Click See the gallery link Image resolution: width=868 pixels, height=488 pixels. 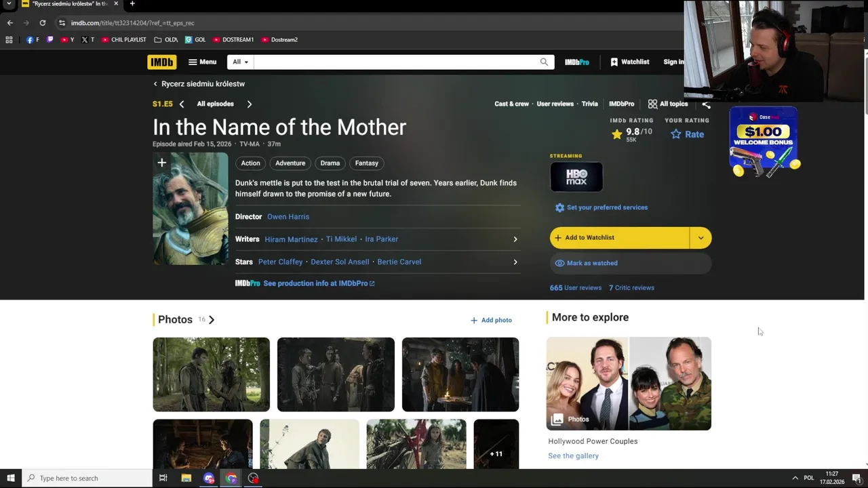click(573, 456)
